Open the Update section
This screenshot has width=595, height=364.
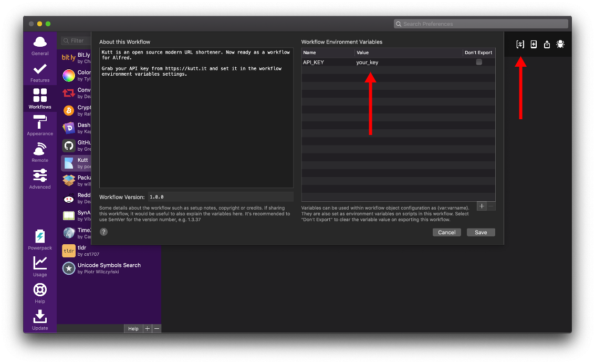coord(40,320)
